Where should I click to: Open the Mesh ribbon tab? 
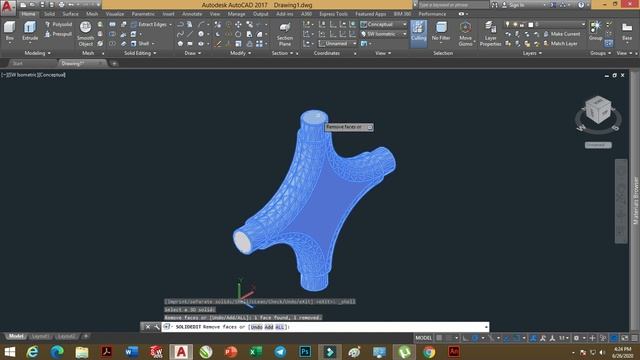tap(92, 14)
